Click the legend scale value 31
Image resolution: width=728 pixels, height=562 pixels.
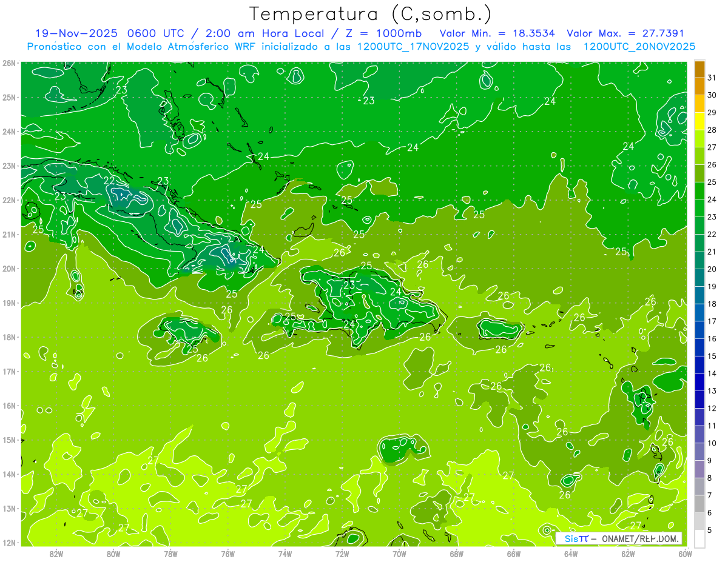coord(712,78)
